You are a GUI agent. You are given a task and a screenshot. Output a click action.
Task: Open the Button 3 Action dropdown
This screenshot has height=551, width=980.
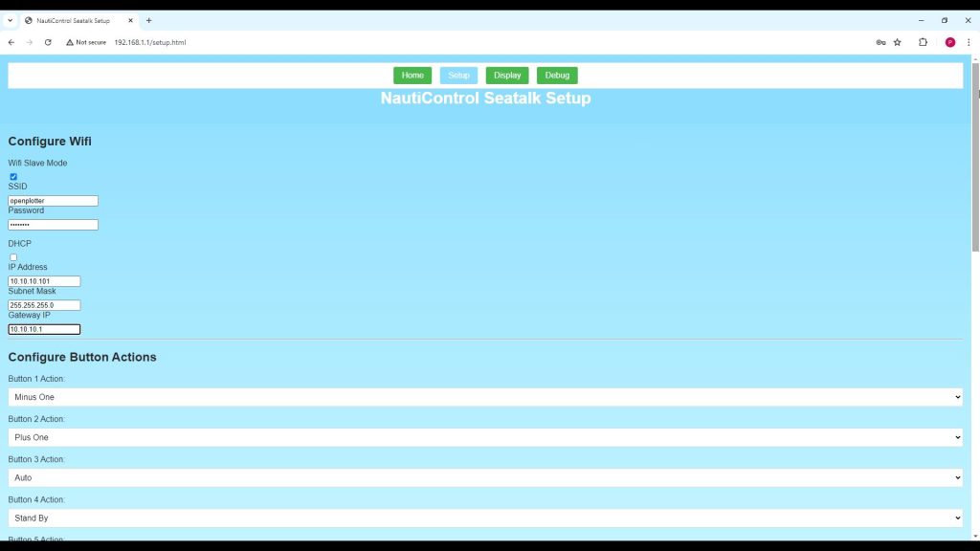click(485, 478)
